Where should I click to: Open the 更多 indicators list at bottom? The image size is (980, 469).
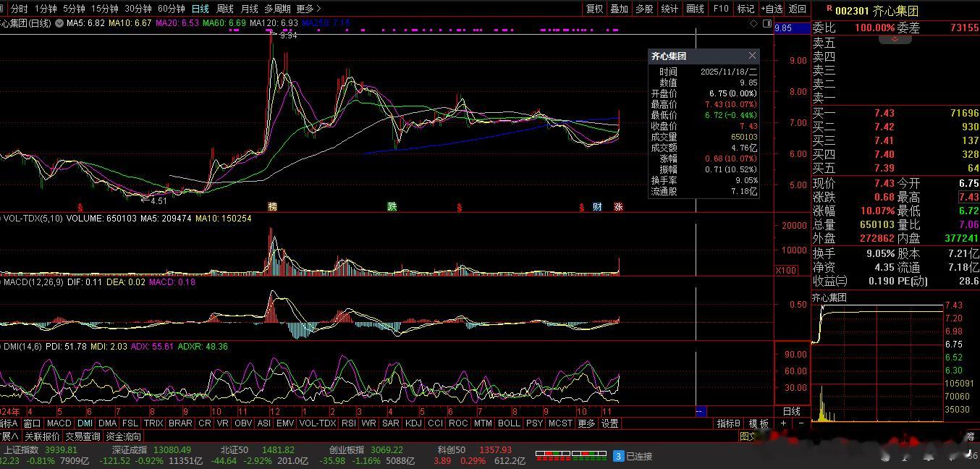pos(586,423)
